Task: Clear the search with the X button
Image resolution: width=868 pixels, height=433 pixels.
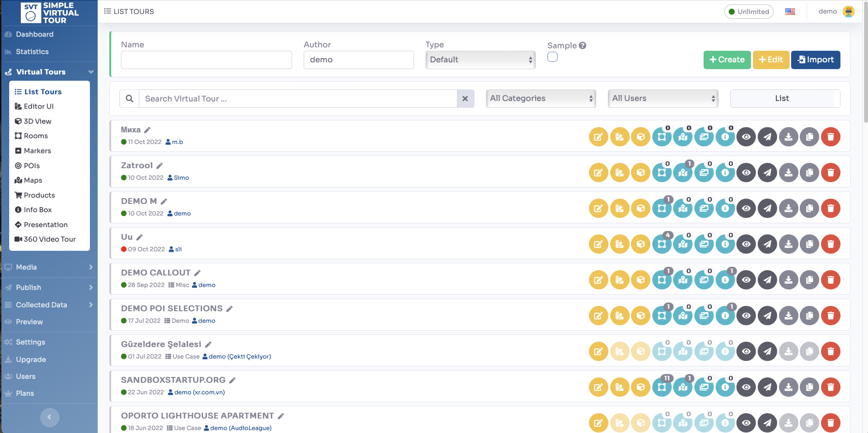Action: pos(465,99)
